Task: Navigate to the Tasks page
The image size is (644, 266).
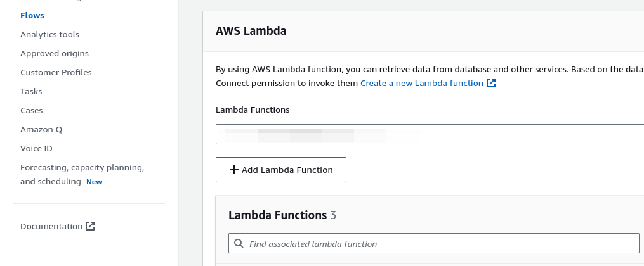Action: point(31,91)
